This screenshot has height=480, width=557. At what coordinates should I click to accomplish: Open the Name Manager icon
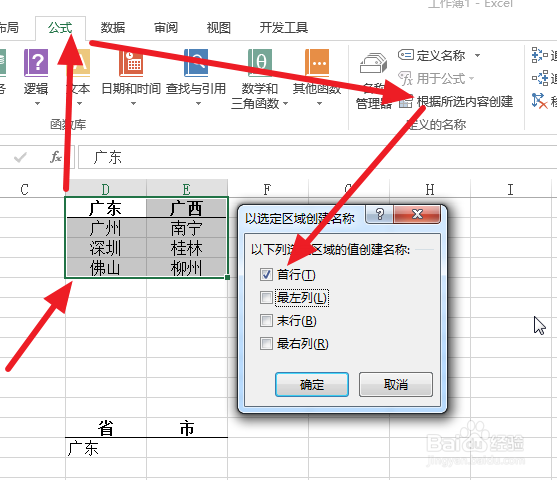pos(373,63)
